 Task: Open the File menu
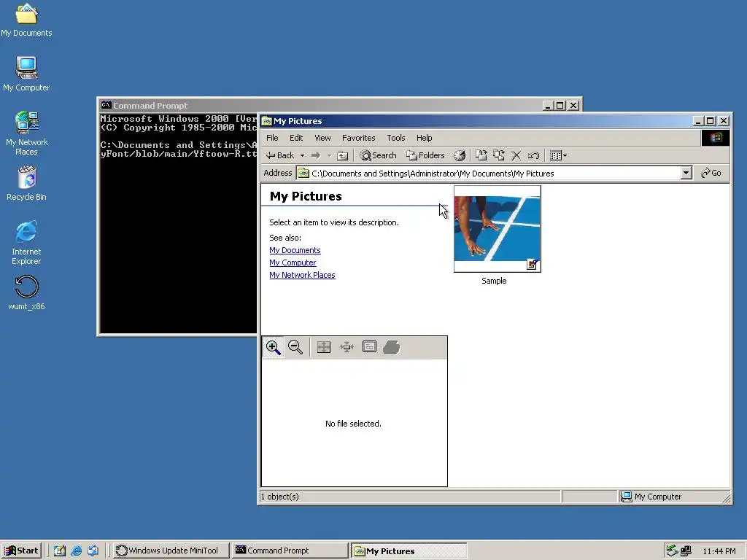point(272,138)
